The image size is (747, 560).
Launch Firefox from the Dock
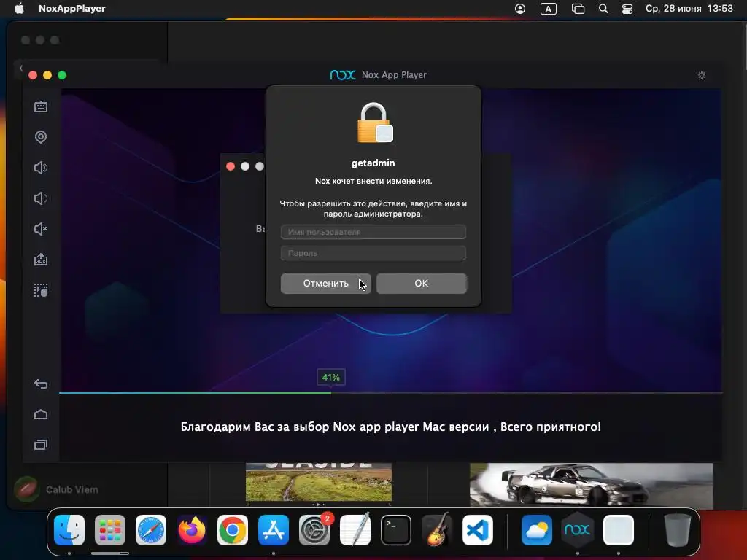point(192,530)
